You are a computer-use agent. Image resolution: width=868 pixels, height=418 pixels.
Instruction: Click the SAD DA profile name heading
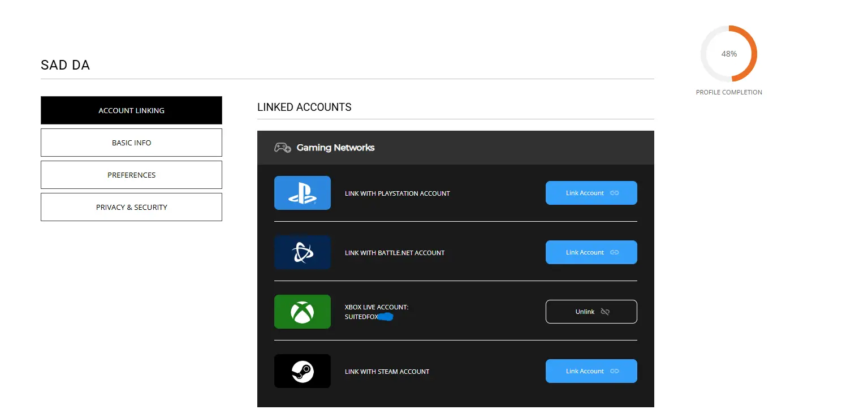pyautogui.click(x=65, y=65)
